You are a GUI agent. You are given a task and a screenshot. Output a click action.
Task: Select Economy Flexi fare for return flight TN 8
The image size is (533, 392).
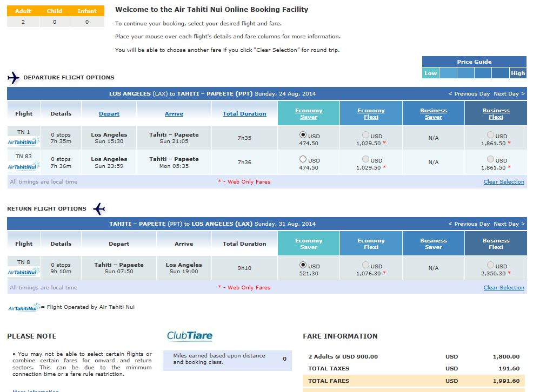pos(365,265)
